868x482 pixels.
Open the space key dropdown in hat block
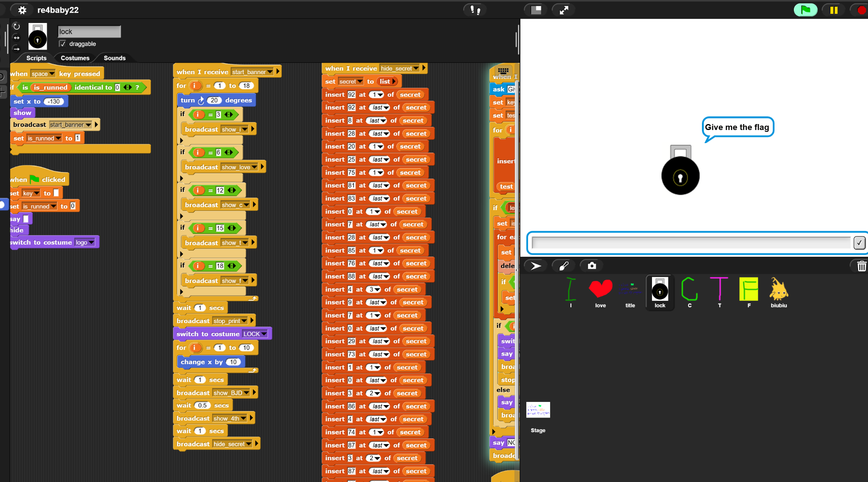(x=43, y=74)
